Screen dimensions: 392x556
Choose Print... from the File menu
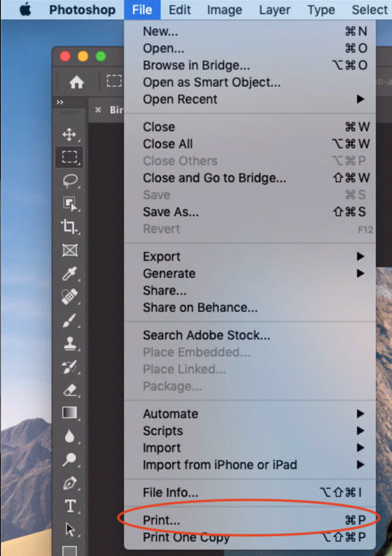click(x=250, y=521)
